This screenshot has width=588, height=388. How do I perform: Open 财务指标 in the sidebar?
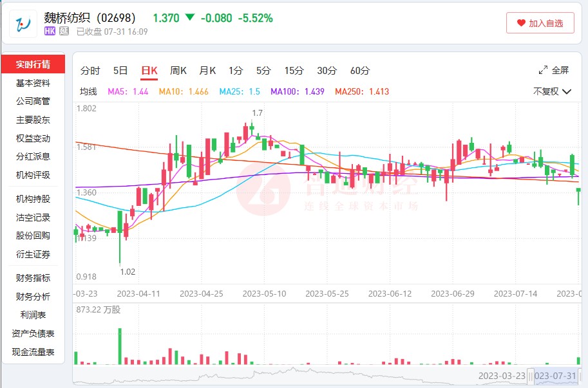tap(33, 278)
